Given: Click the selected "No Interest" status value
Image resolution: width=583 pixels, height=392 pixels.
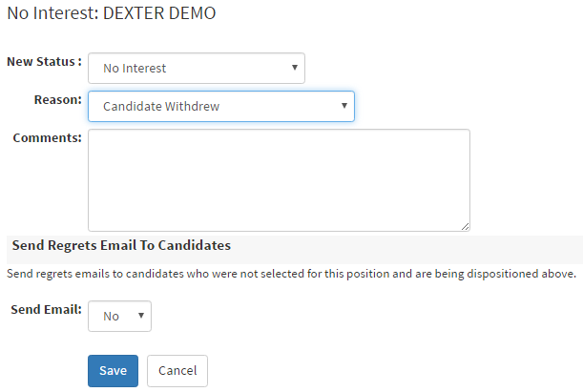Looking at the screenshot, I should [135, 69].
